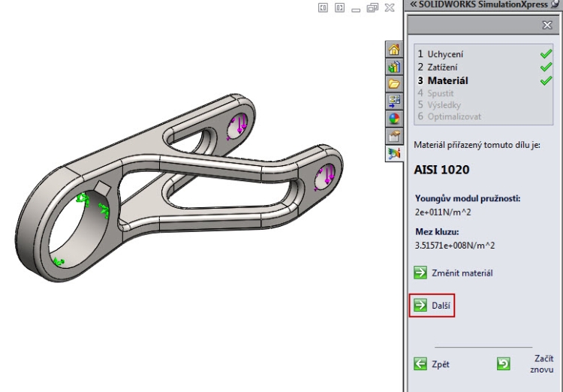Click the green checkmark next to Materiál
The height and width of the screenshot is (392, 563).
pyautogui.click(x=546, y=80)
